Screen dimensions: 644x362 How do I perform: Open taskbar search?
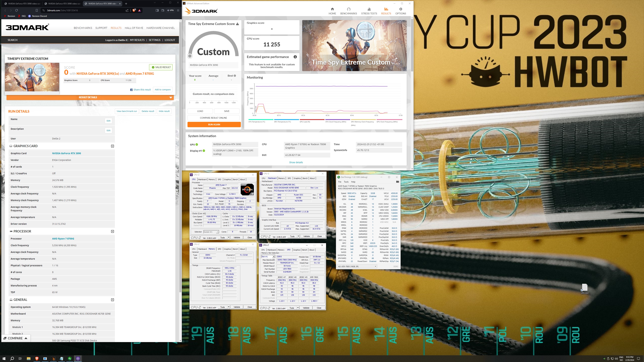(12, 358)
